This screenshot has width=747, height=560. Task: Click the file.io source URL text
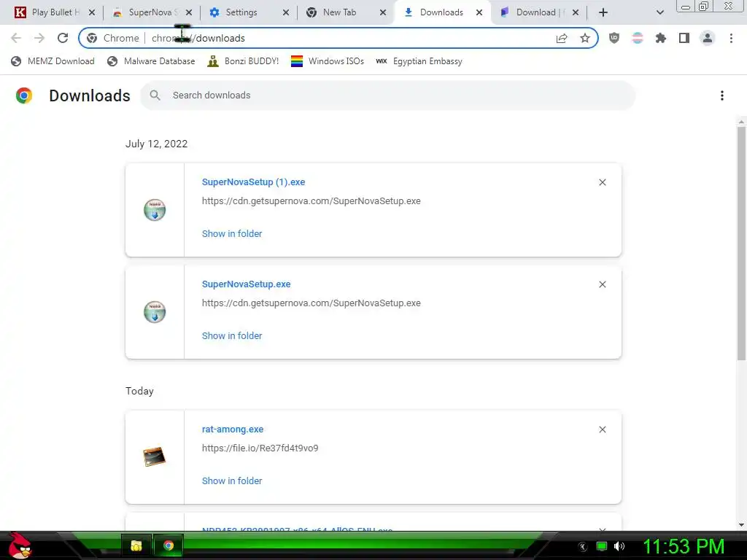(x=260, y=448)
